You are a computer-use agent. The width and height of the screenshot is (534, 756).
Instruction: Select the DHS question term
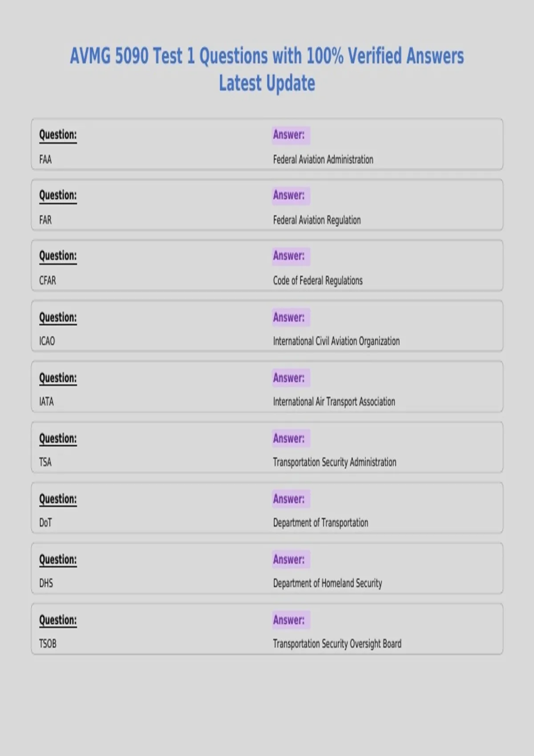pyautogui.click(x=46, y=583)
